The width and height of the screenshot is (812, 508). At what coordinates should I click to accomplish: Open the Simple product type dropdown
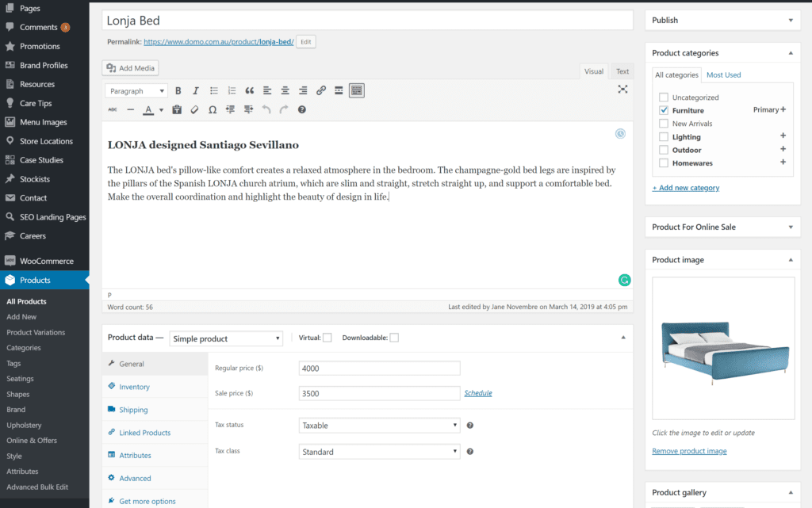click(x=226, y=339)
